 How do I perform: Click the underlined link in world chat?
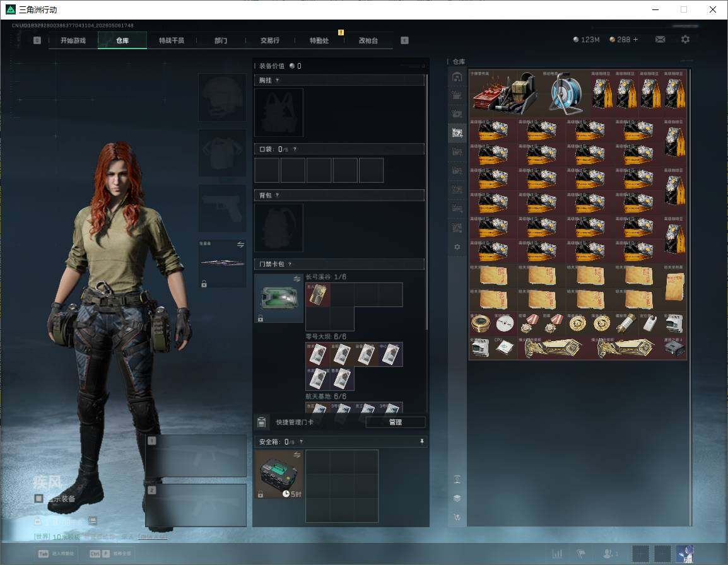[x=153, y=537]
